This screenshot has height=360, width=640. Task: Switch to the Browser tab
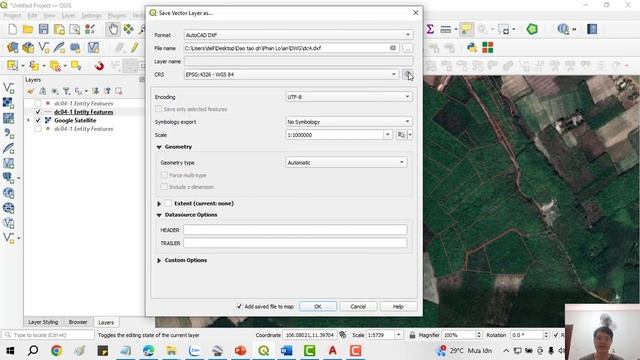(x=78, y=322)
